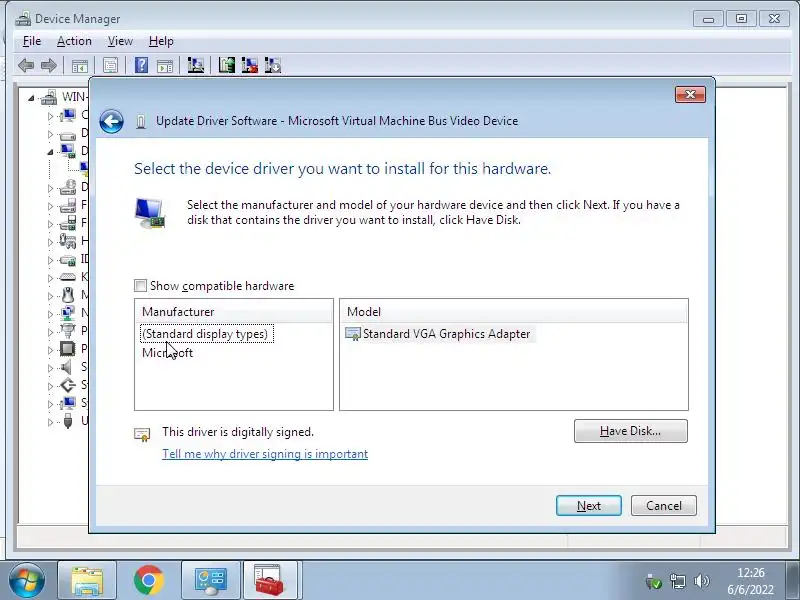Collapse the WIN- computer root node in tree

pyautogui.click(x=31, y=97)
